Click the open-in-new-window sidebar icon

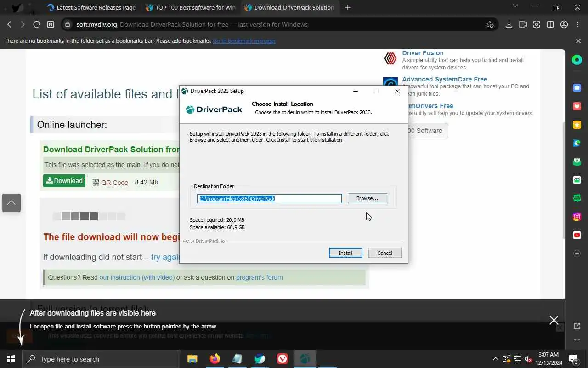pos(577,326)
